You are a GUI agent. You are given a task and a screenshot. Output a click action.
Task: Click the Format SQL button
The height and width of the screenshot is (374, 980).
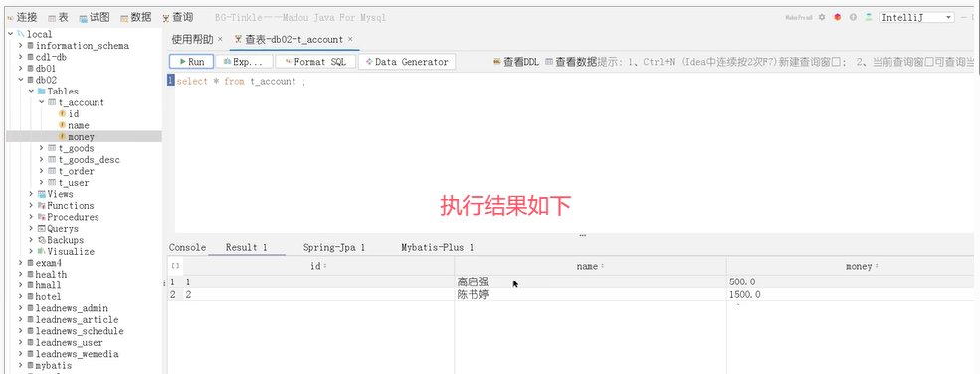pyautogui.click(x=315, y=62)
